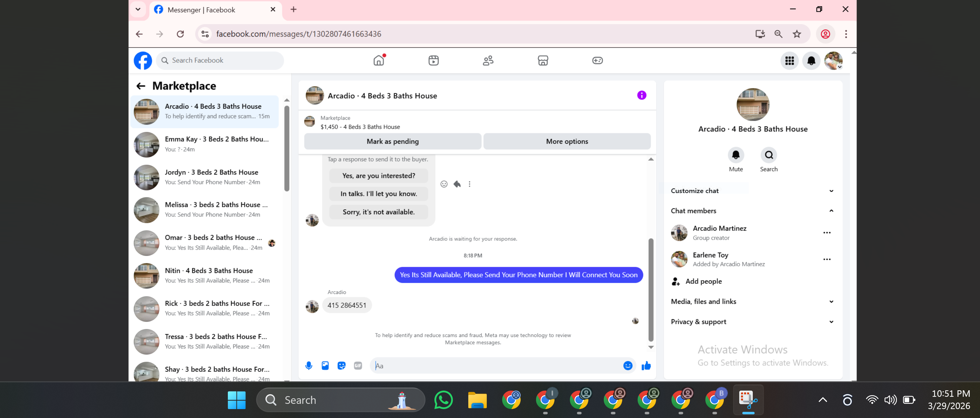Open the tab search dropdown arrow
Screen dimensions: 980x418
coord(138,10)
